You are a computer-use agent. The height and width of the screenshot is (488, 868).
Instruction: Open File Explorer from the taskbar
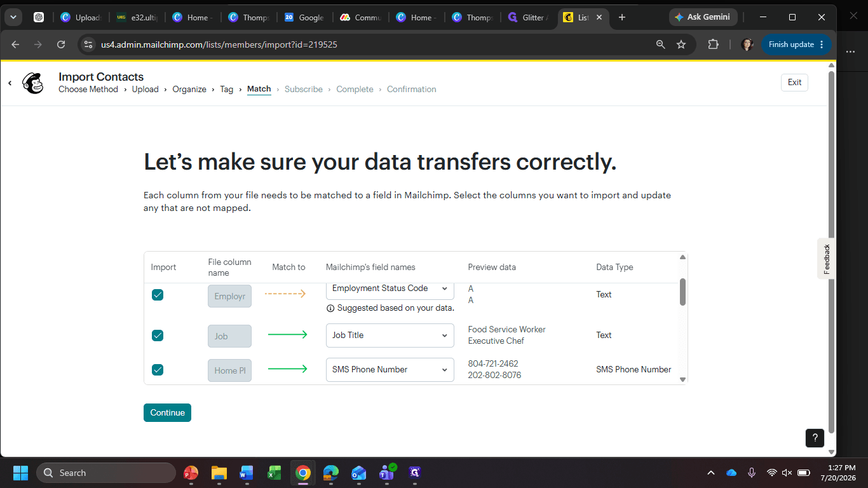(x=219, y=473)
